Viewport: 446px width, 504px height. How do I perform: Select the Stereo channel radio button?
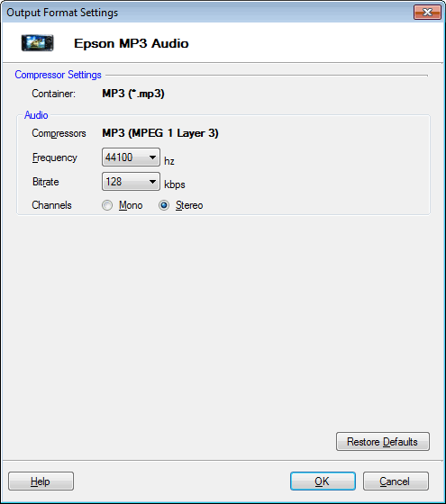164,205
